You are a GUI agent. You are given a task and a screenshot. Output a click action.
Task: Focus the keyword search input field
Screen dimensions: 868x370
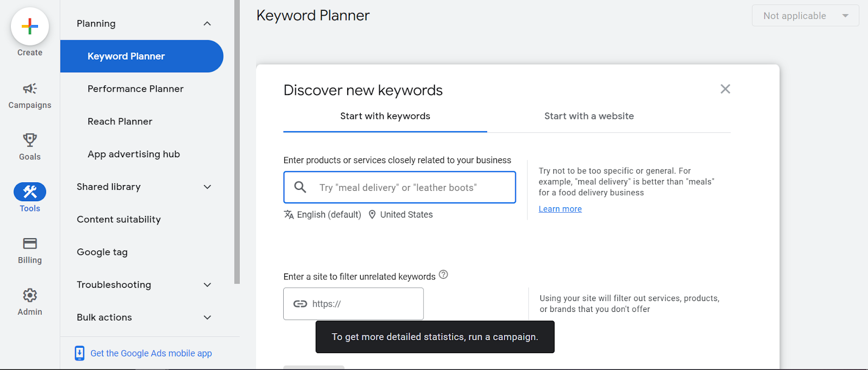[412, 188]
